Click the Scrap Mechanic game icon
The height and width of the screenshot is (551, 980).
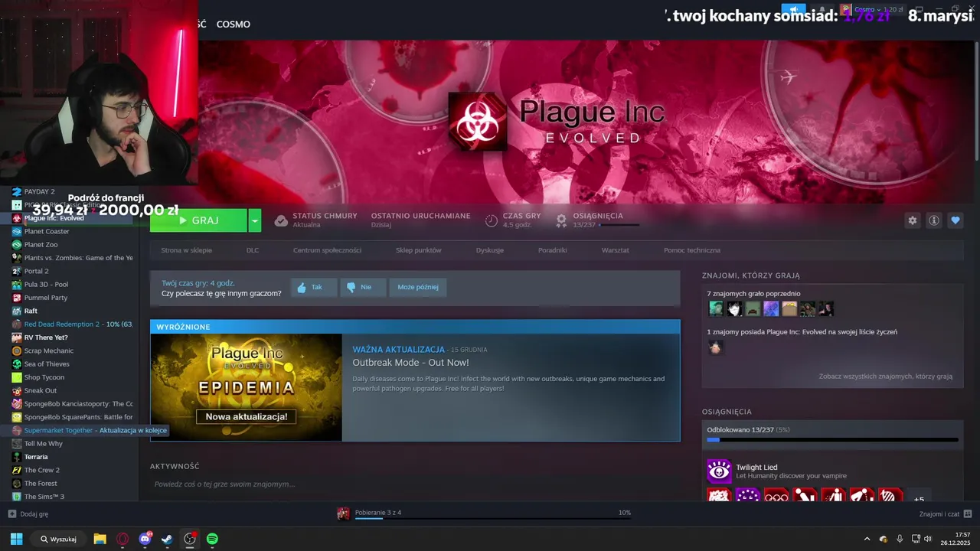[x=17, y=350]
